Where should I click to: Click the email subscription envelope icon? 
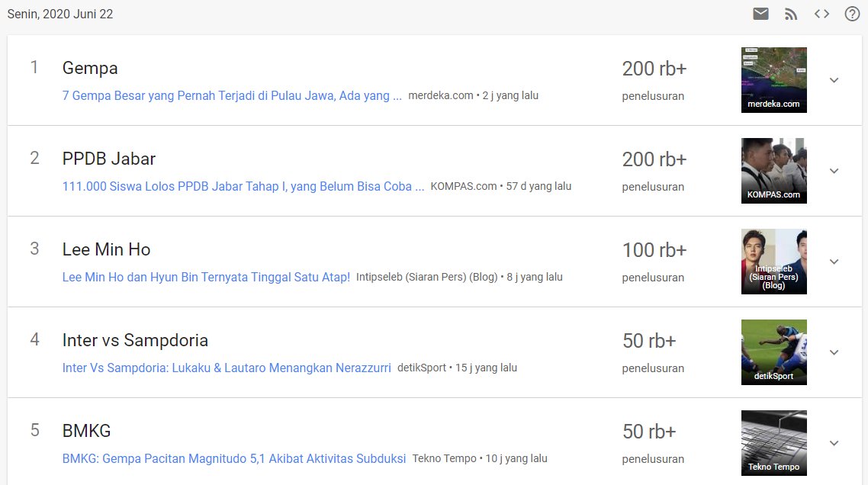pyautogui.click(x=760, y=14)
